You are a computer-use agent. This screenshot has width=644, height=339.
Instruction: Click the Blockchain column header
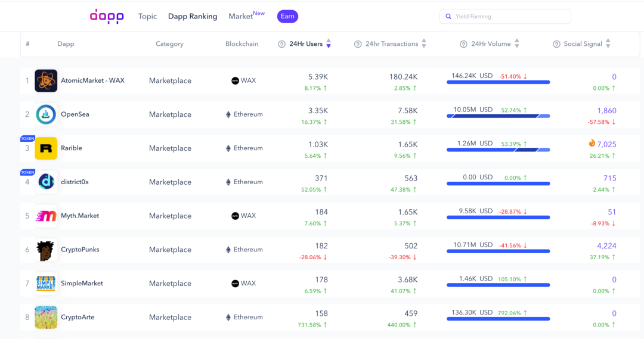coord(242,44)
